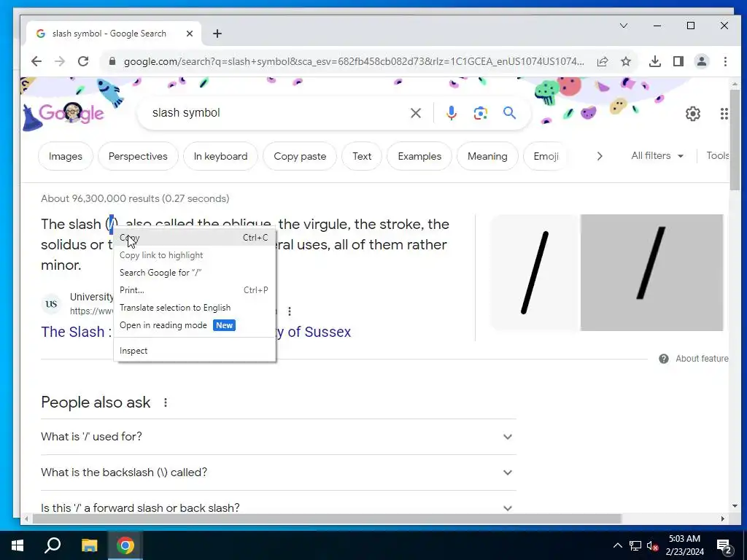Image resolution: width=747 pixels, height=560 pixels.
Task: Select the Text filter chip
Action: [x=362, y=156]
